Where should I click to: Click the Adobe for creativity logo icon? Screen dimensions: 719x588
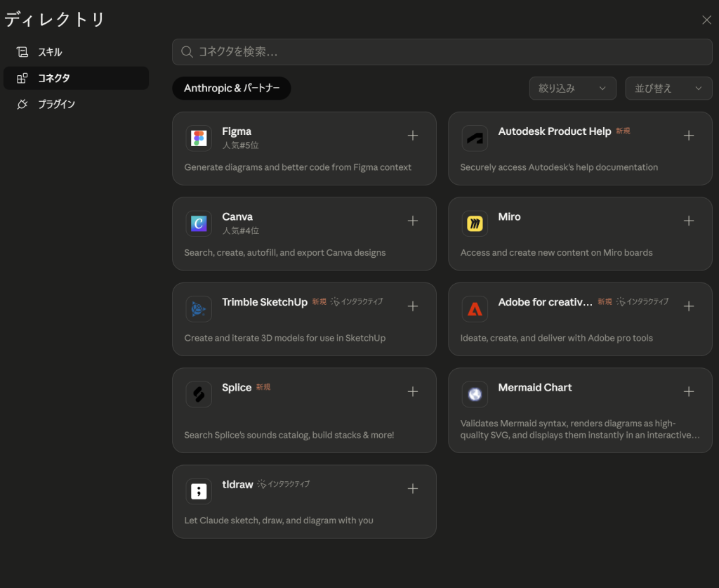[475, 309]
